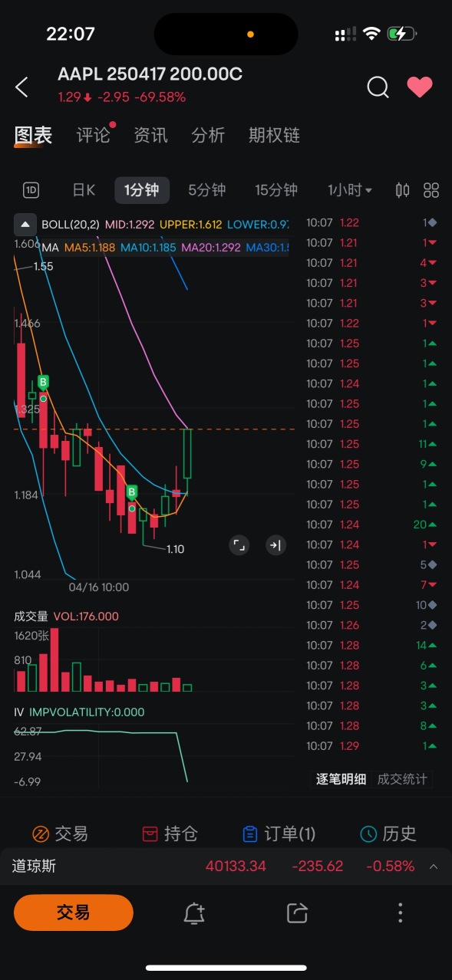Tap the lower B buy marker near 1.10
Viewport: 452px width, 980px height.
[132, 492]
